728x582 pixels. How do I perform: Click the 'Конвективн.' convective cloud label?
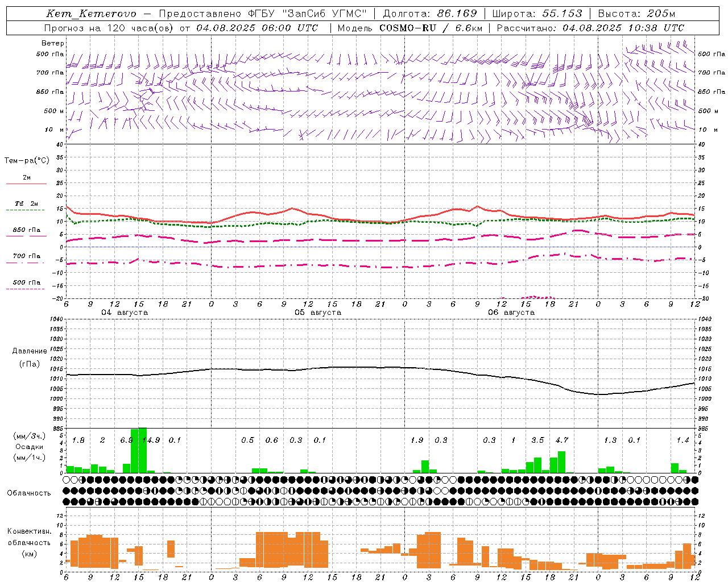pos(29,531)
